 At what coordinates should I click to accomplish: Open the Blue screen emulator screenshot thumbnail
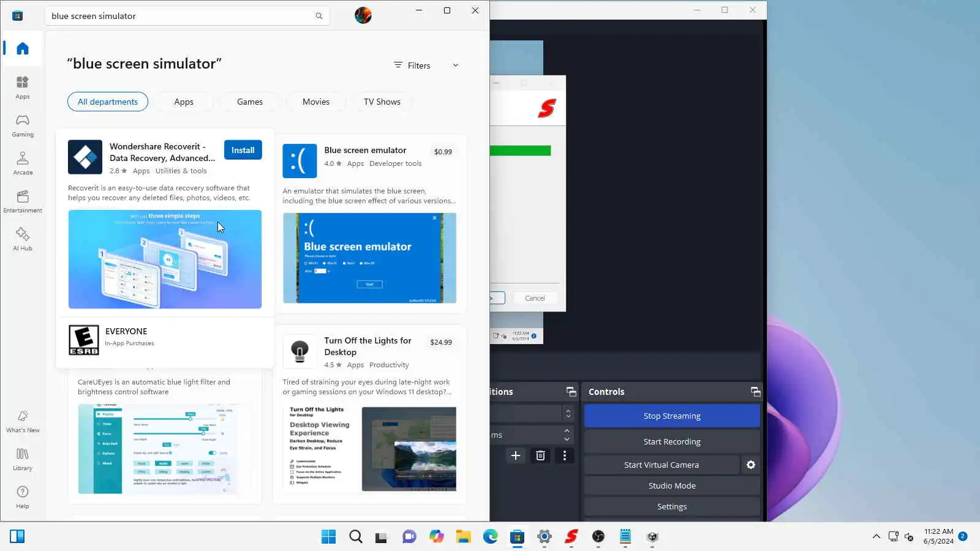pyautogui.click(x=369, y=258)
